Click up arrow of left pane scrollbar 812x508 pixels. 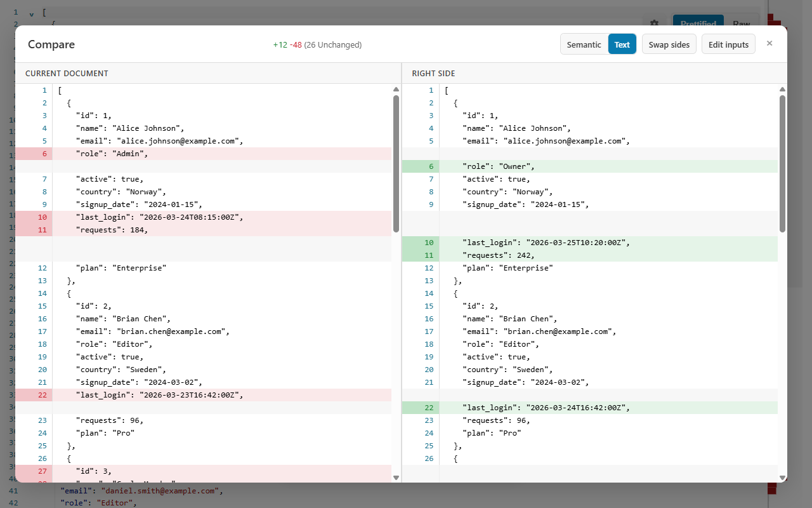pos(396,90)
